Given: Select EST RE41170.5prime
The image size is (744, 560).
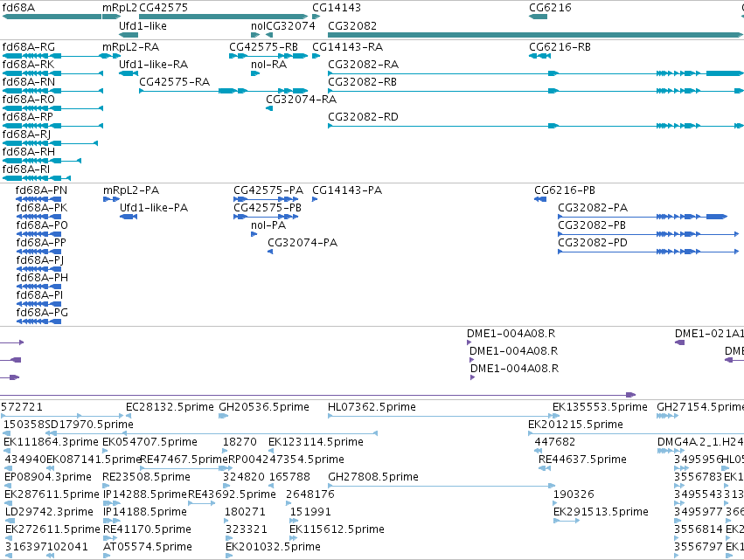Looking at the screenshot, I should 147,529.
